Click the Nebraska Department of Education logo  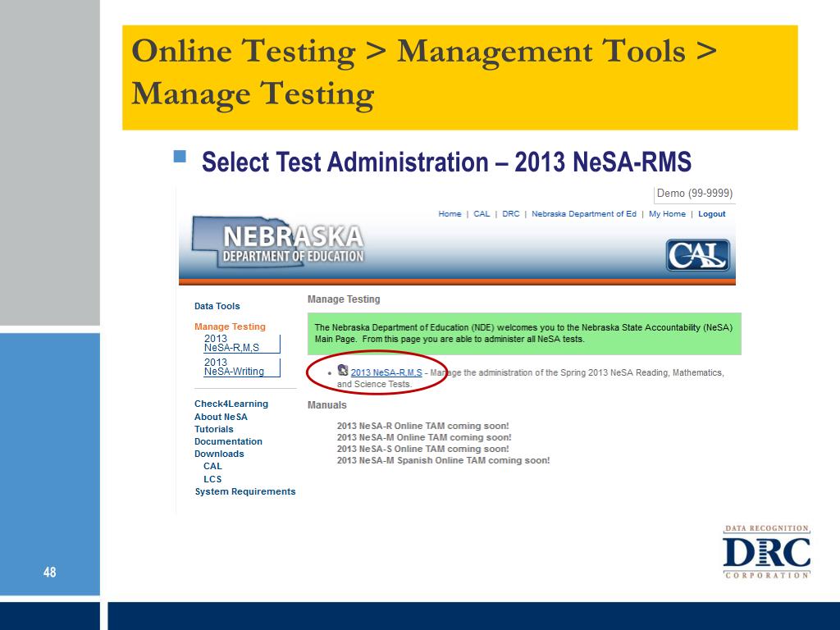[278, 242]
